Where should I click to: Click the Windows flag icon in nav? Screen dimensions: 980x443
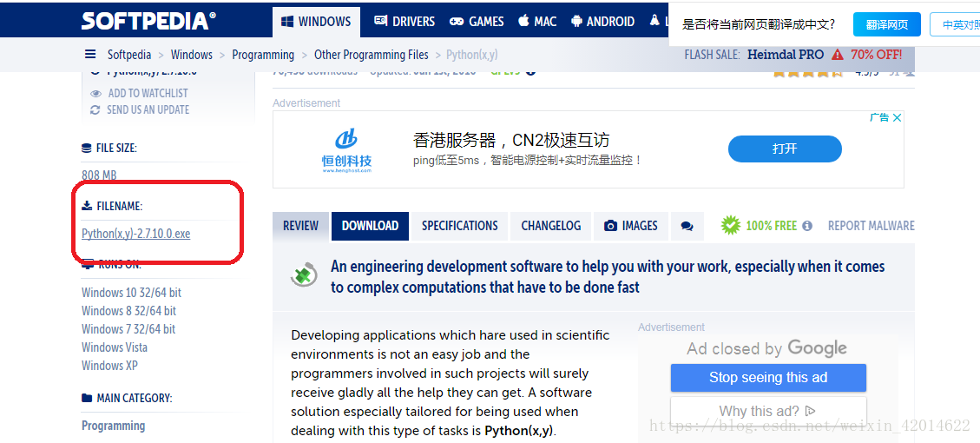click(x=287, y=21)
